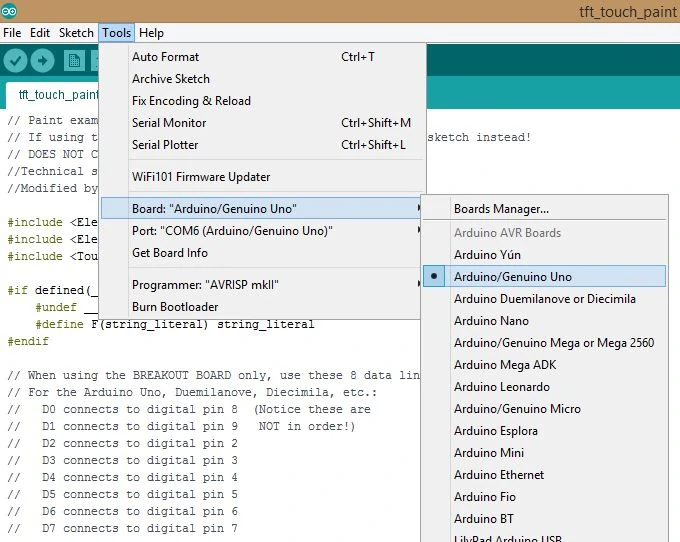The height and width of the screenshot is (542, 680).
Task: Open the File menu
Action: tap(12, 33)
